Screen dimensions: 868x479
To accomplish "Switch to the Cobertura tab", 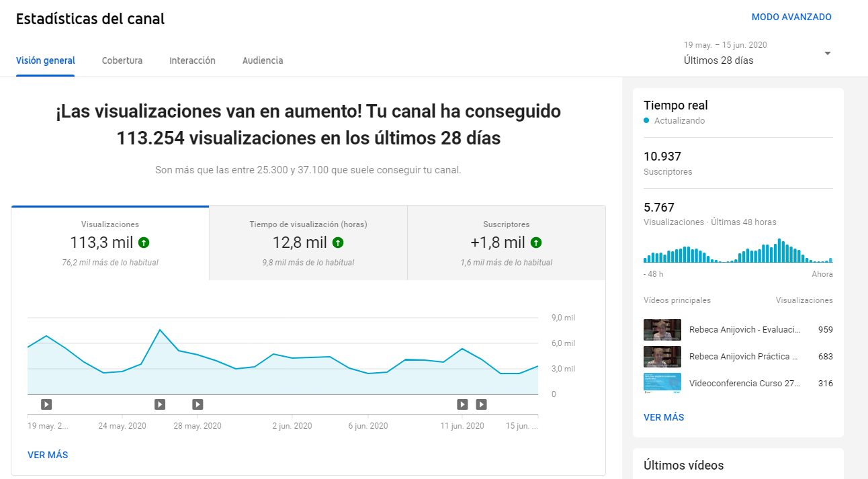I will (122, 60).
